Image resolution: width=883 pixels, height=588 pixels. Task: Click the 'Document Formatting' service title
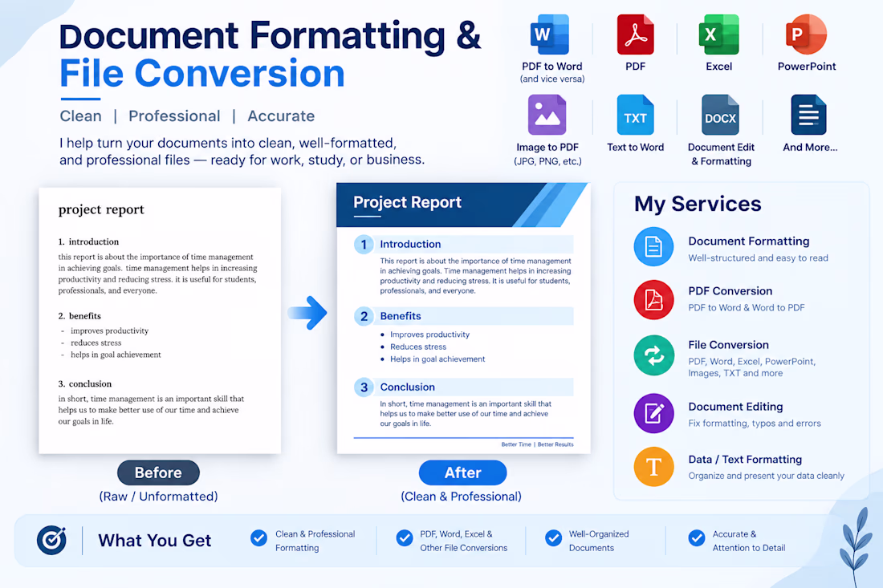(748, 241)
